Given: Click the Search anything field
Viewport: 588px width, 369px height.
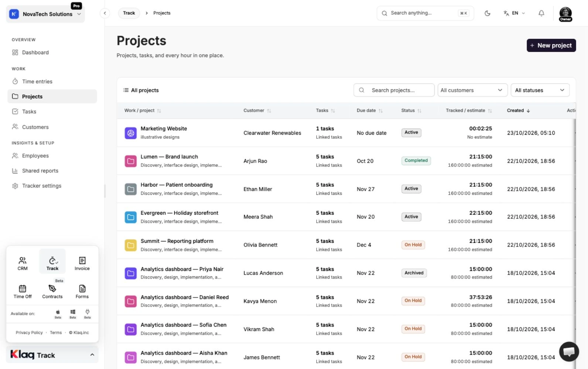Looking at the screenshot, I should point(425,13).
